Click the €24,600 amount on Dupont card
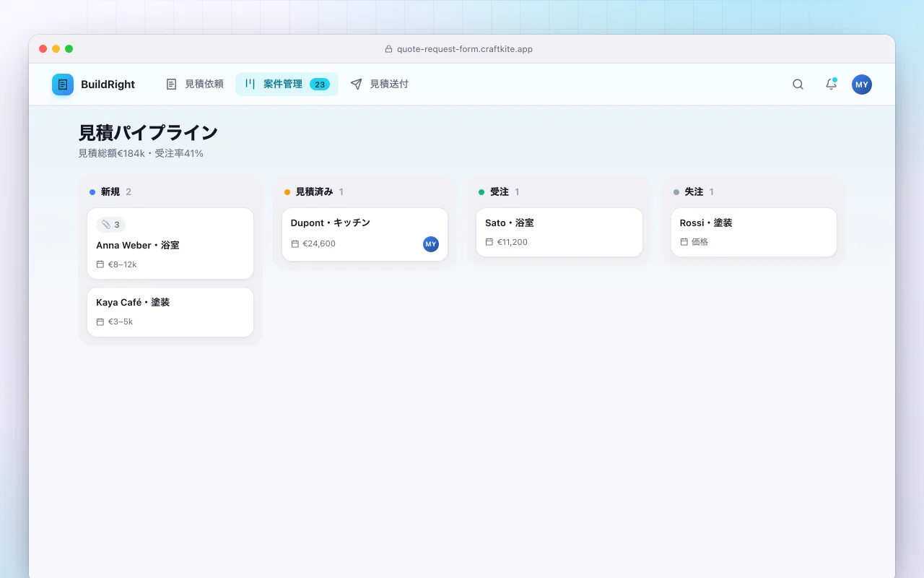Viewport: 924px width, 578px height. pos(319,244)
